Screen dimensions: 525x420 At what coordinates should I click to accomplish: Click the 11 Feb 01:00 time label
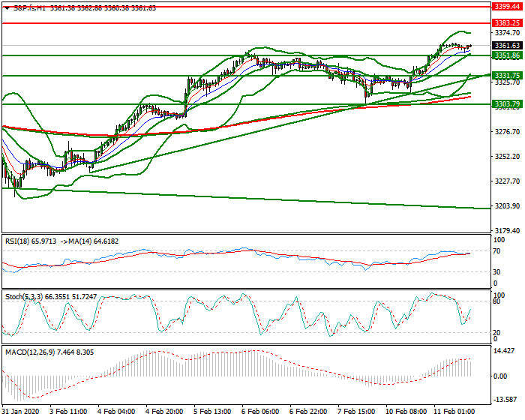[454, 411]
